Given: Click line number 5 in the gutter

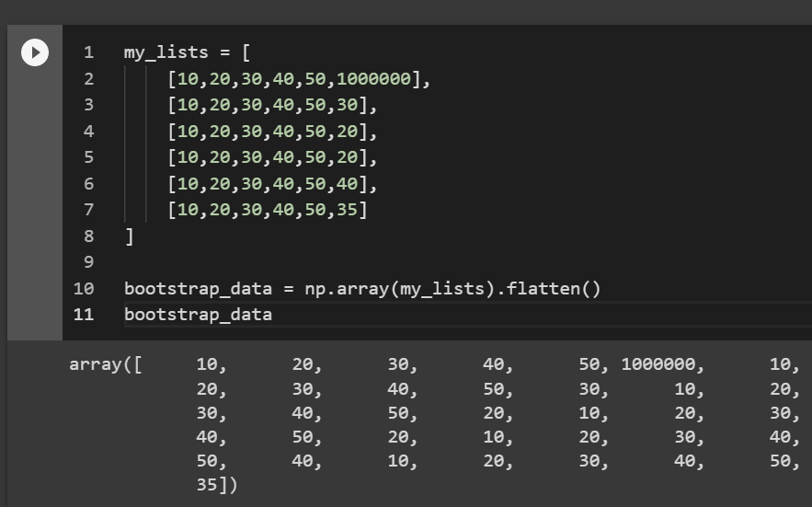Looking at the screenshot, I should (x=88, y=157).
